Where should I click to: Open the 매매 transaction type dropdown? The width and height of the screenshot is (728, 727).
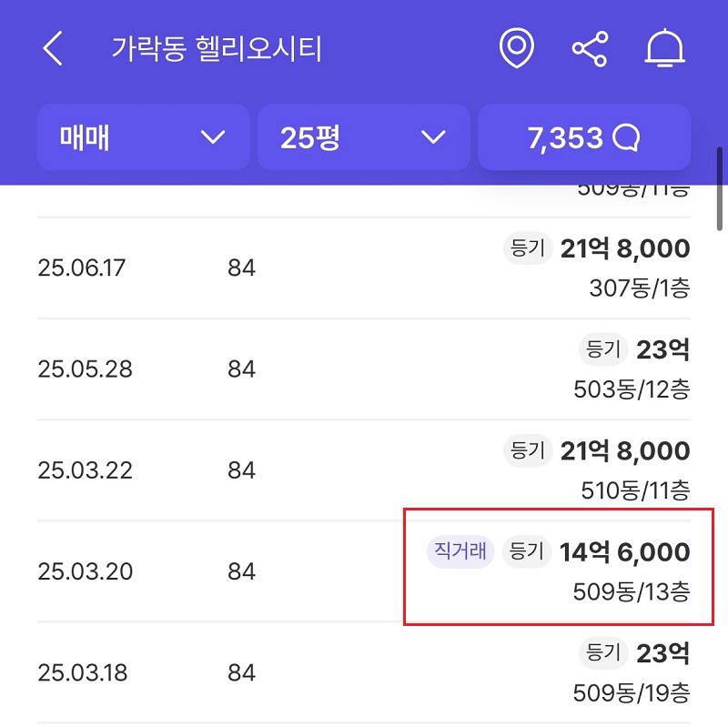(143, 137)
